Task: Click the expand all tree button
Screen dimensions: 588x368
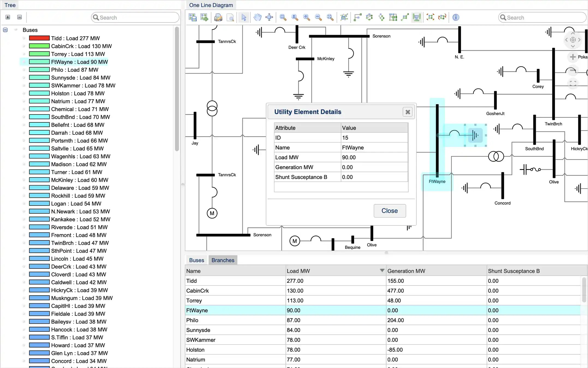Action: pos(8,17)
